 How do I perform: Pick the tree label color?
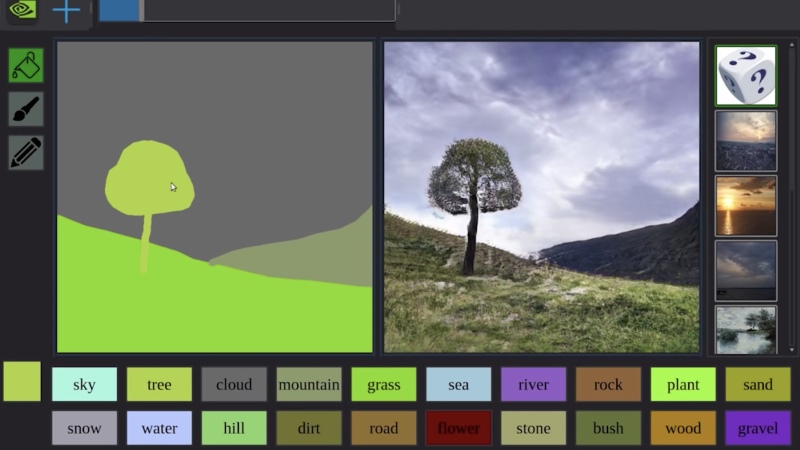[x=159, y=384]
